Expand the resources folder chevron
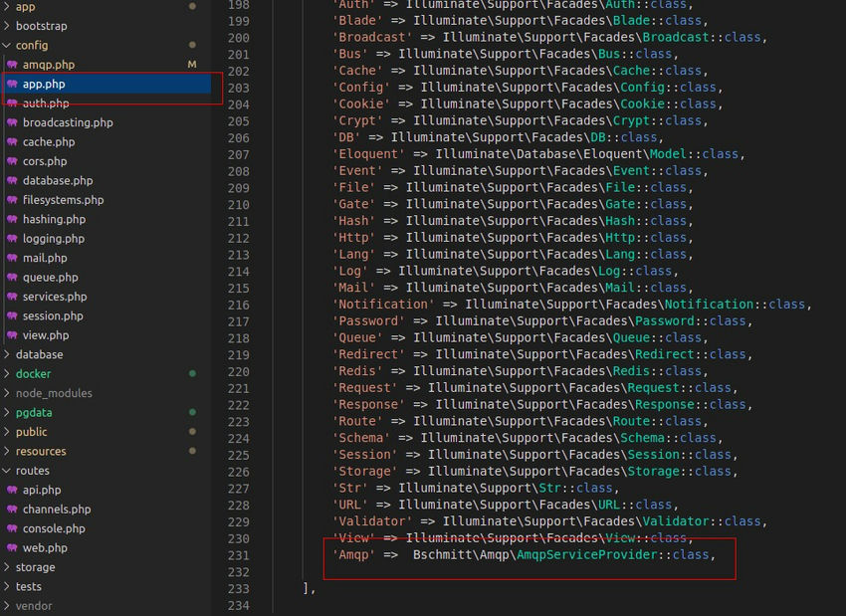This screenshot has width=846, height=616. coord(7,451)
